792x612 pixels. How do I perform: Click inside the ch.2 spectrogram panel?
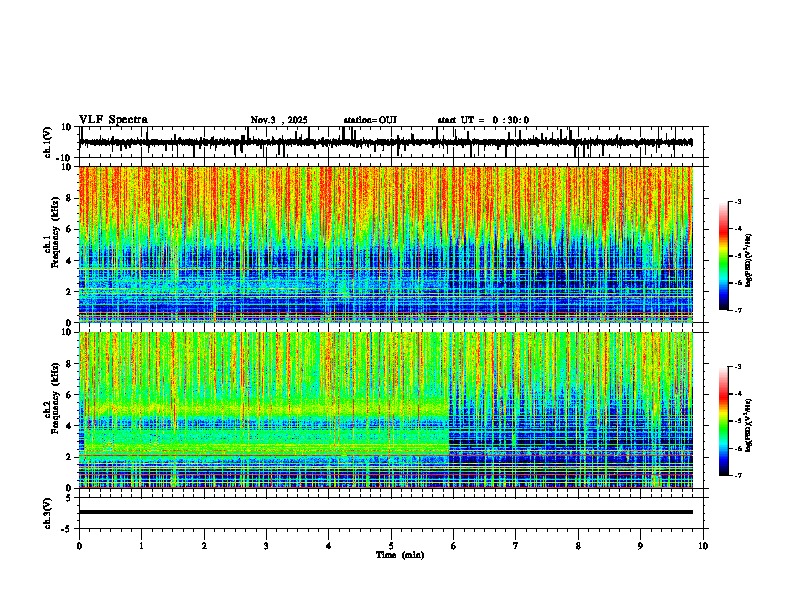(x=386, y=410)
